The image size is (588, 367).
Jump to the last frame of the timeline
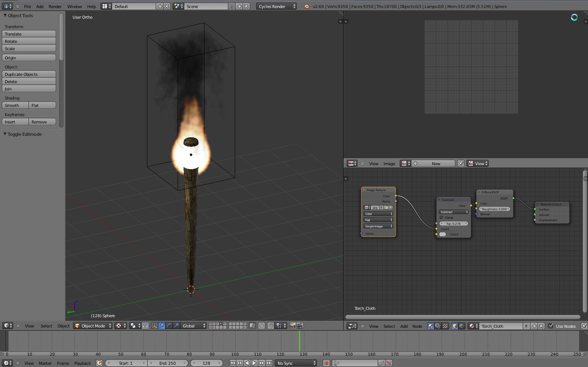(269, 363)
